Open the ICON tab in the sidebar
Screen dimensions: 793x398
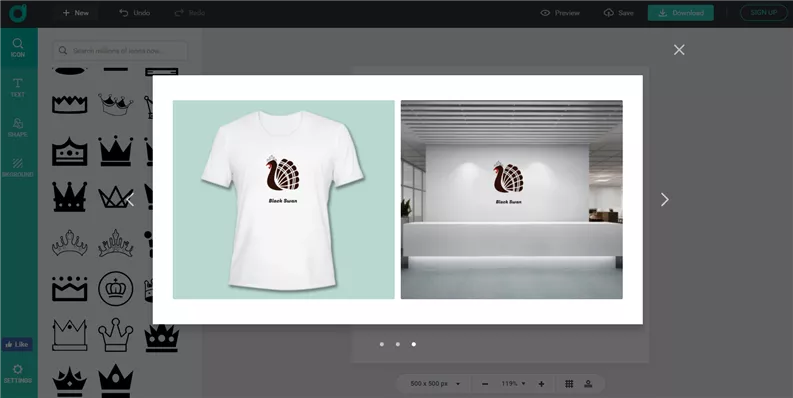[18, 48]
